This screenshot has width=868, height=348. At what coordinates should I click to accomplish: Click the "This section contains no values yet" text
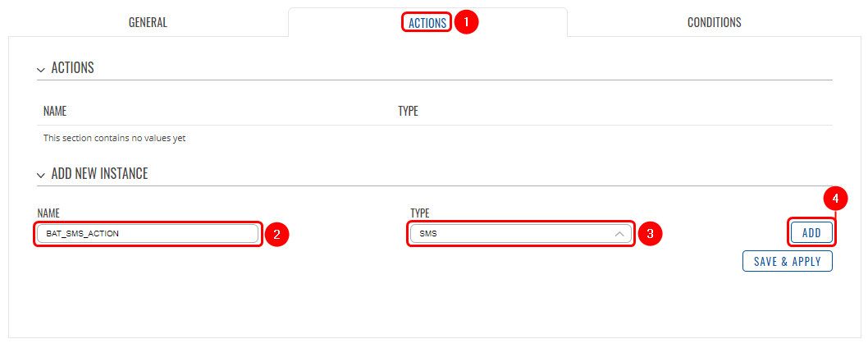[114, 138]
